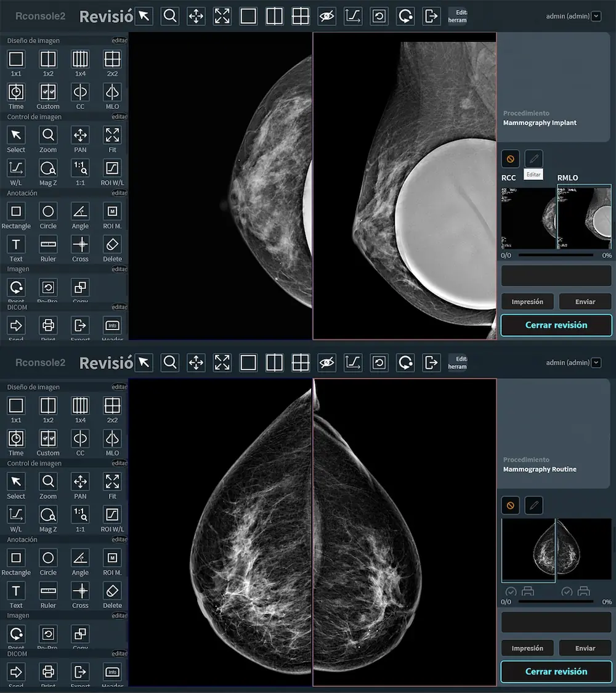The height and width of the screenshot is (693, 616).
Task: Choose the 1x4 image layout in the Mammography Routine viewer
Action: tap(80, 406)
